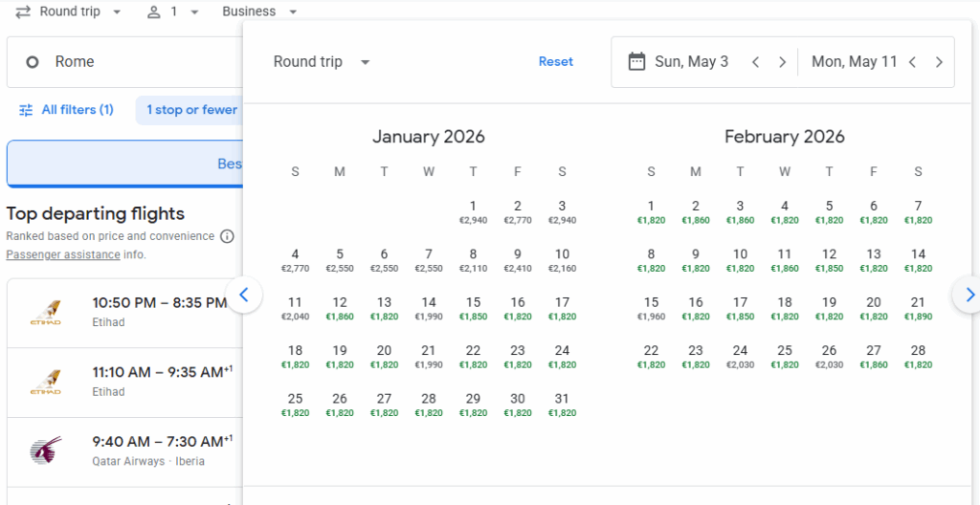Reset the selected dates
Image resolution: width=980 pixels, height=505 pixels.
pos(555,62)
